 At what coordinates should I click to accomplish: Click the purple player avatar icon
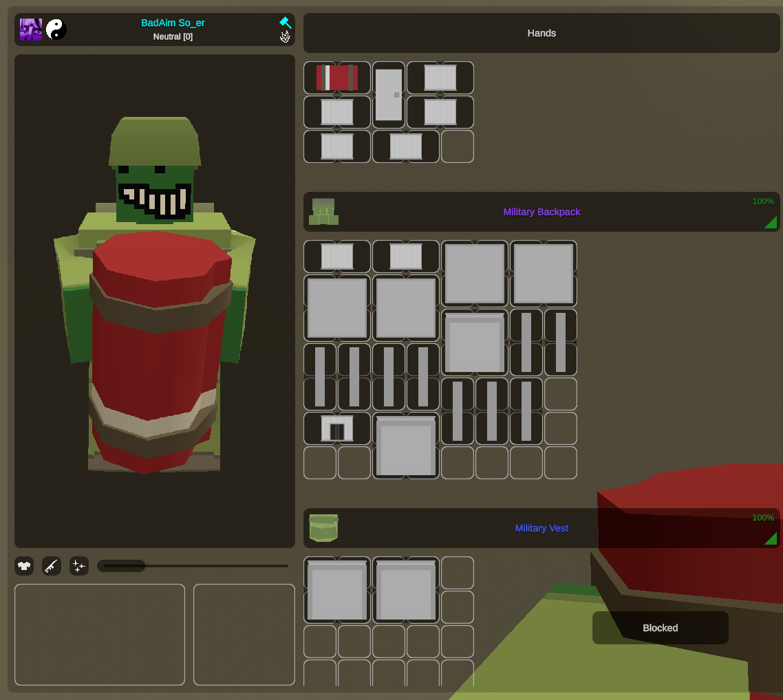[x=31, y=30]
